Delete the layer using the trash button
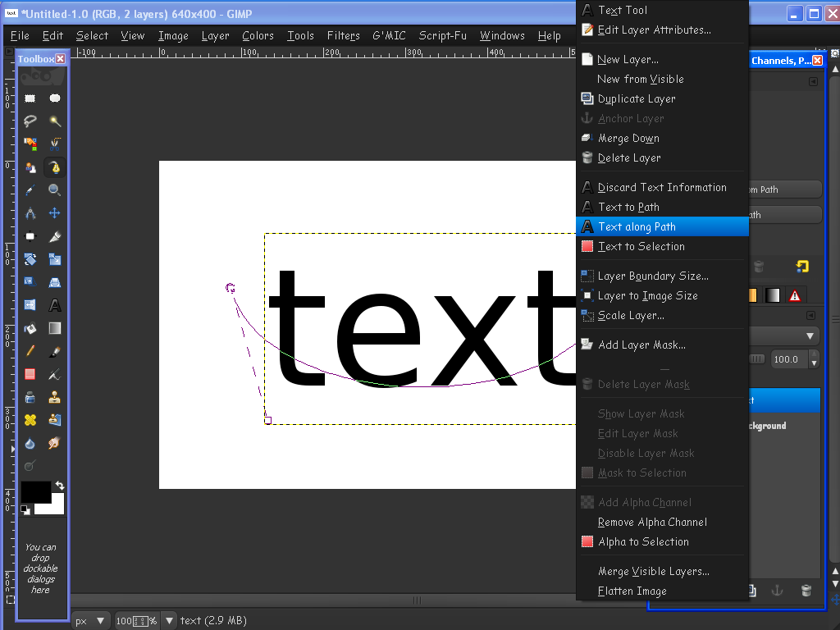 [x=806, y=590]
